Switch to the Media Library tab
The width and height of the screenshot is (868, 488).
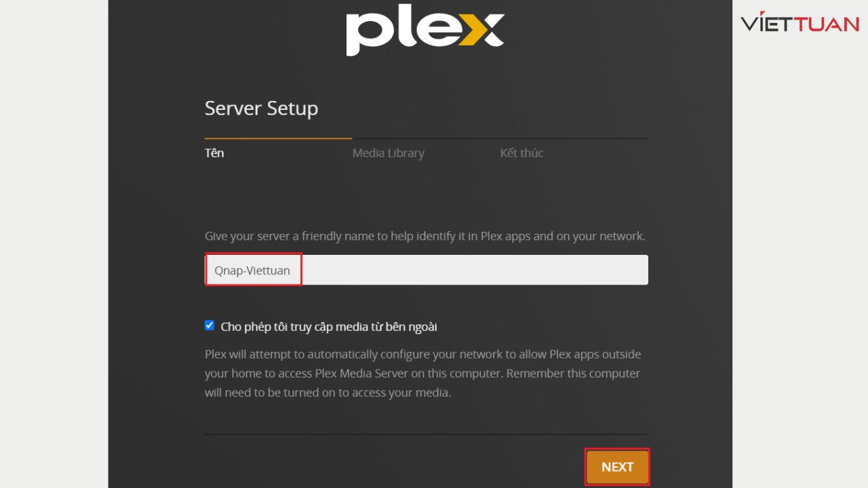(x=388, y=152)
